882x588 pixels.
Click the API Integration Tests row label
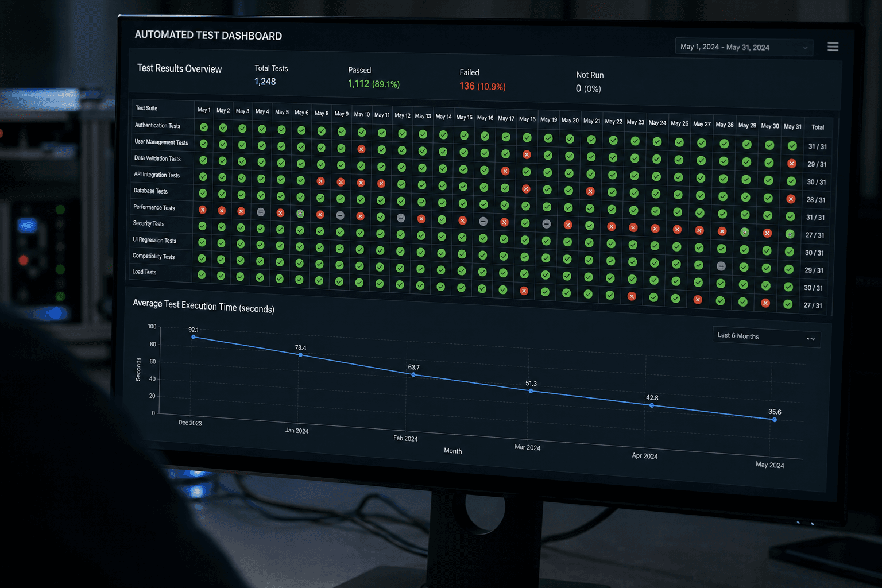[157, 175]
